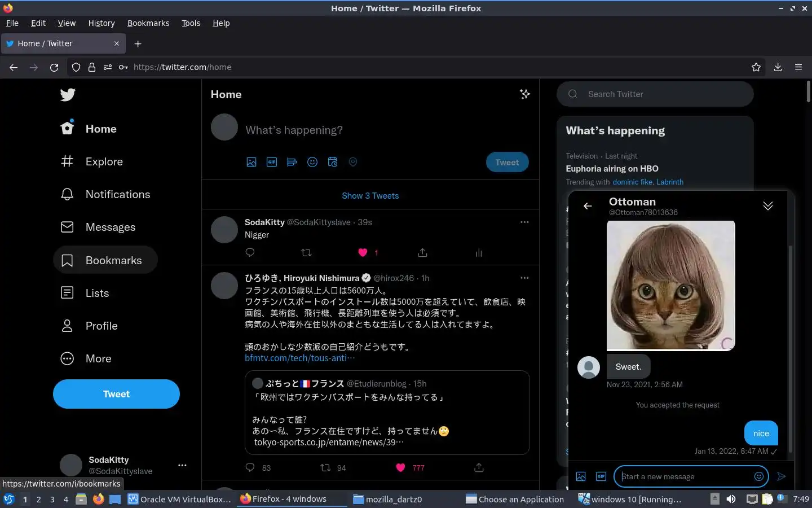Open Bookmarks from sidebar
The image size is (812, 508).
tap(105, 260)
